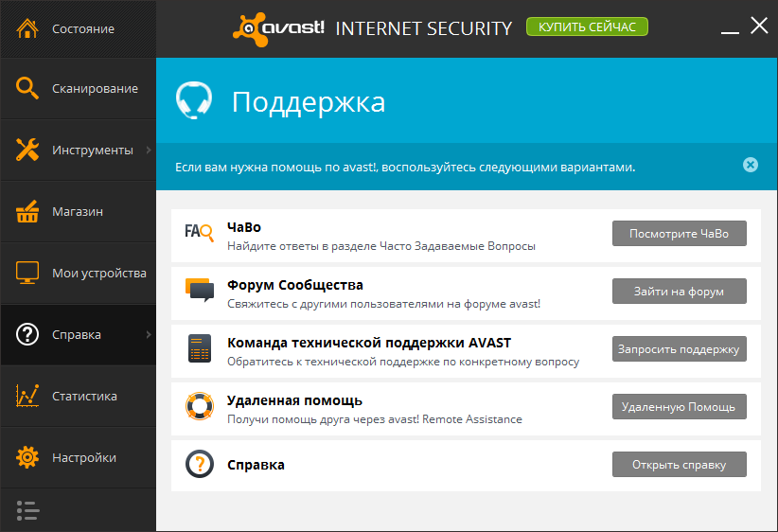Image resolution: width=778 pixels, height=532 pixels.
Task: Click the Зайти на форум button
Action: click(x=679, y=292)
